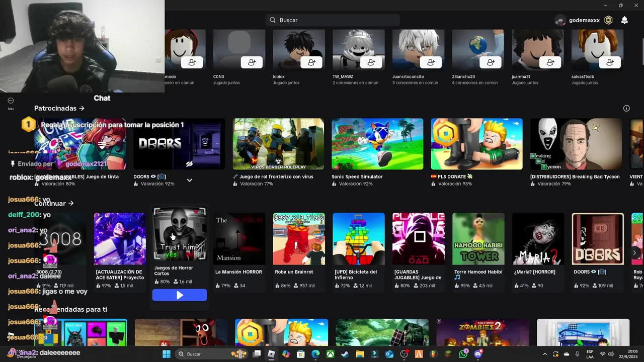Open Microsoft Store taskbar icon
Viewport: 644px width, 362px height.
(x=300, y=354)
